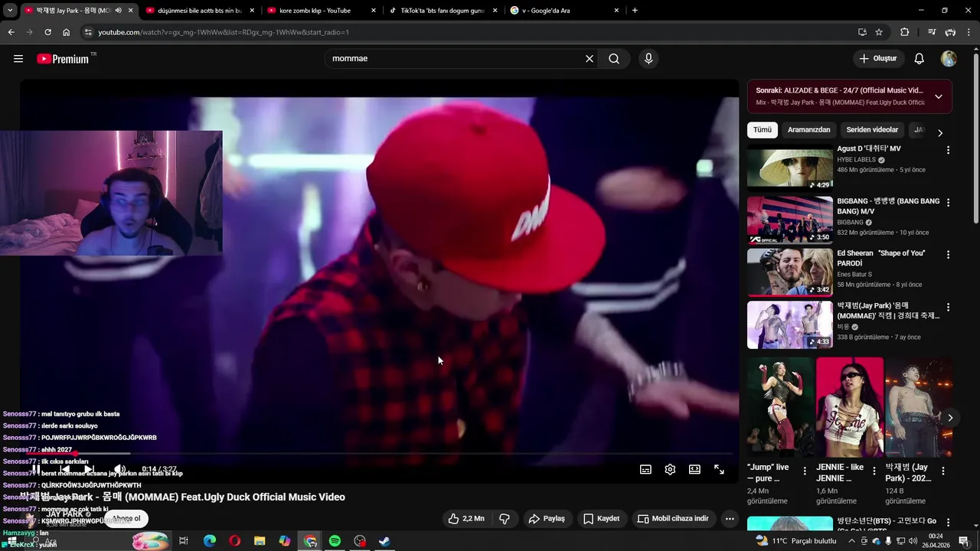Share the video via Paylaş button
The image size is (980, 551).
click(547, 519)
